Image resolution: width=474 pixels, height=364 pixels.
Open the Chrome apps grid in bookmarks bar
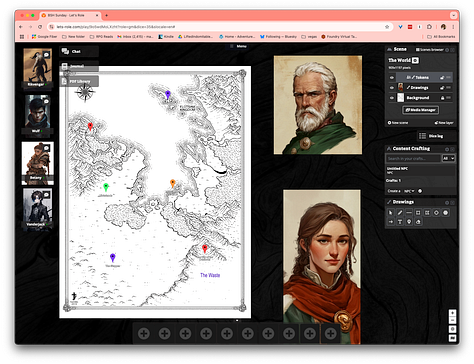pyautogui.click(x=22, y=37)
